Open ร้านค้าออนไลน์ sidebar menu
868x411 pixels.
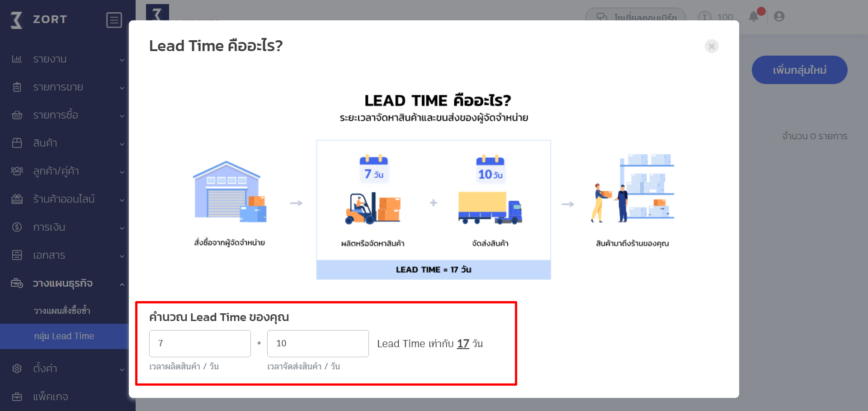[64, 199]
